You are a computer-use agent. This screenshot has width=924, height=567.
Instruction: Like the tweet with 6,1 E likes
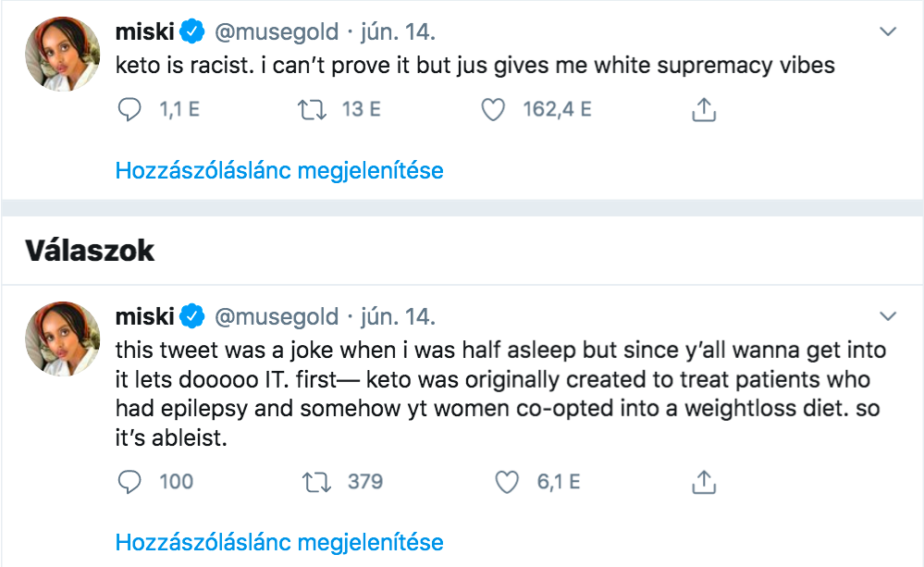point(505,481)
